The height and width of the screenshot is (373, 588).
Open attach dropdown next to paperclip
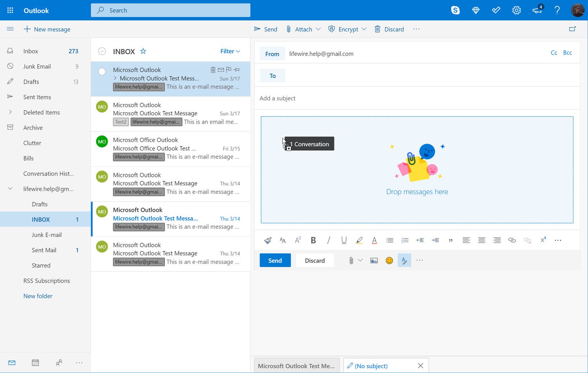(360, 260)
